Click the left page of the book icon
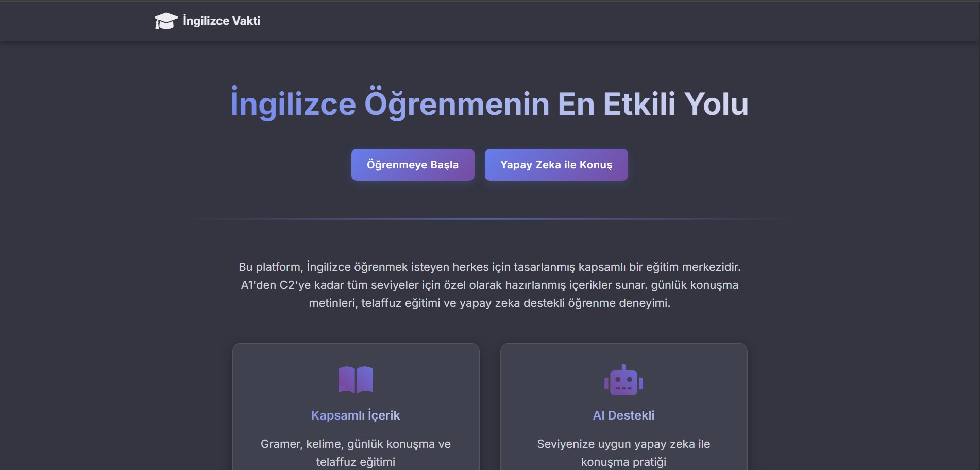Viewport: 980px width, 470px height. (346, 379)
